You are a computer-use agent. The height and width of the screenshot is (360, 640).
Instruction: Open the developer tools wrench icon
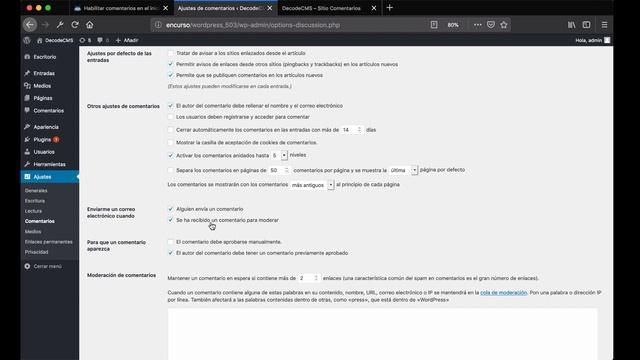coord(60,25)
